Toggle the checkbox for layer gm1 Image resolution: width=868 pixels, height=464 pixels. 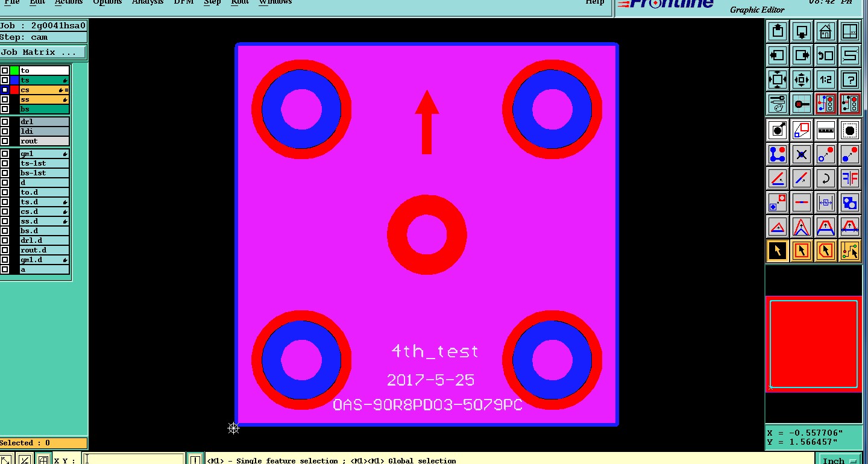click(x=5, y=154)
